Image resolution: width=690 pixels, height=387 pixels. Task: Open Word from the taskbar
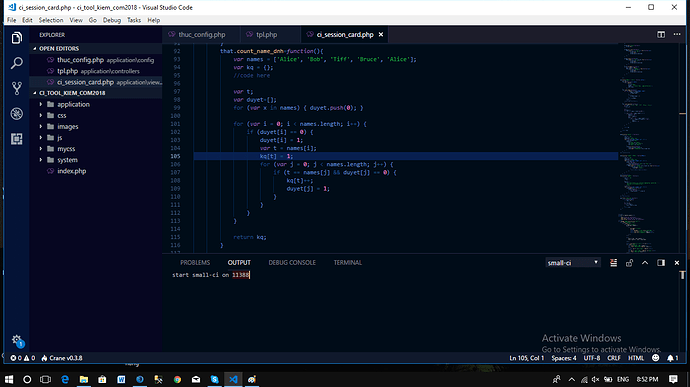(121, 379)
